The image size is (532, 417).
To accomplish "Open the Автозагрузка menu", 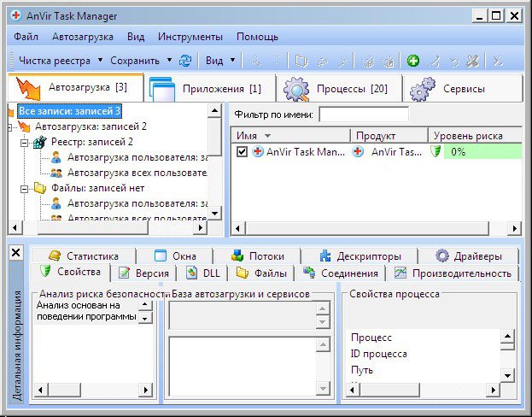I will [x=83, y=37].
